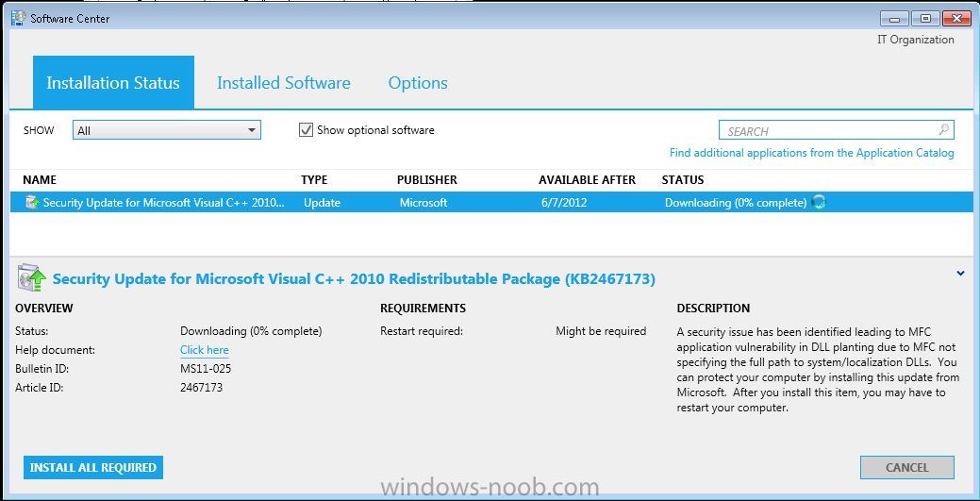Screen dimensions: 980x501
Task: Open the Help document Click here link
Action: pyautogui.click(x=205, y=350)
